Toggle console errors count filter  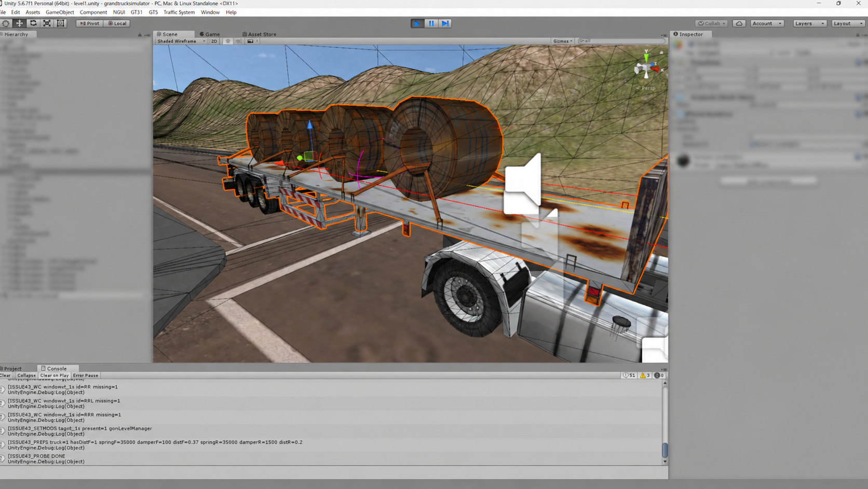pos(659,375)
